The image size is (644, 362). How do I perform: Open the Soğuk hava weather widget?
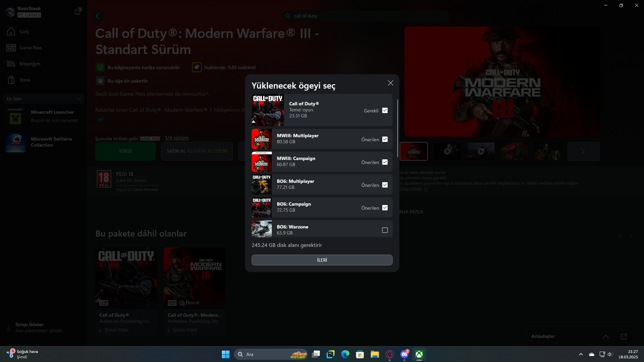(23, 354)
